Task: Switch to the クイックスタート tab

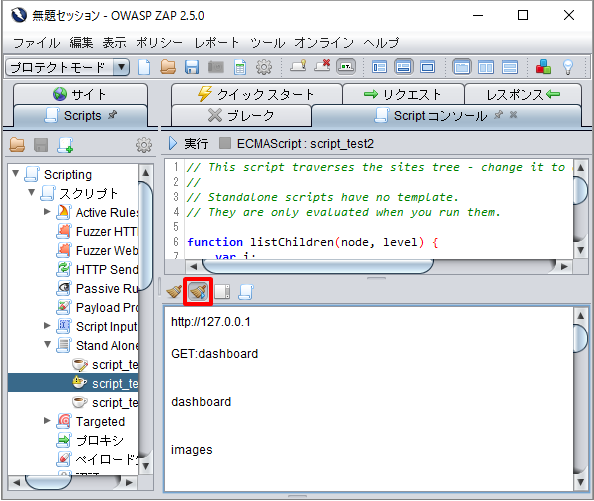Action: click(x=256, y=94)
